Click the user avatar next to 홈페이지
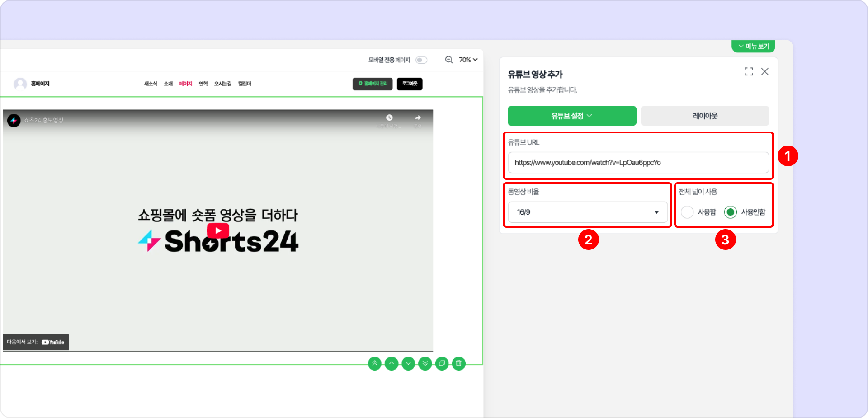 [20, 84]
